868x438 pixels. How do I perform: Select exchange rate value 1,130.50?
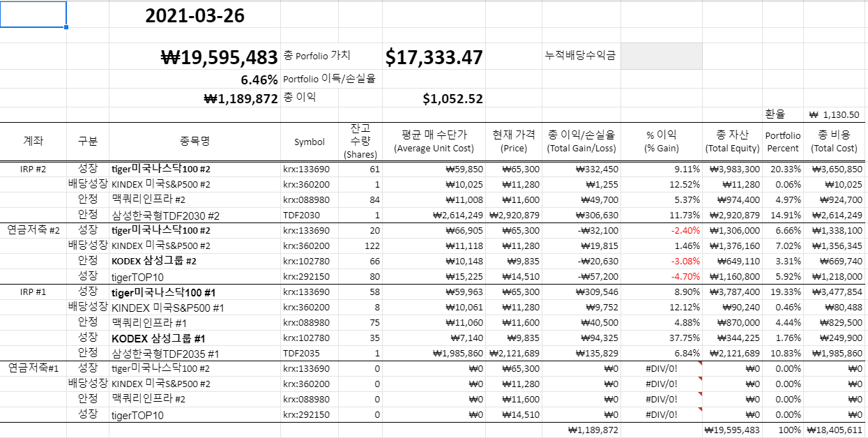click(x=834, y=115)
